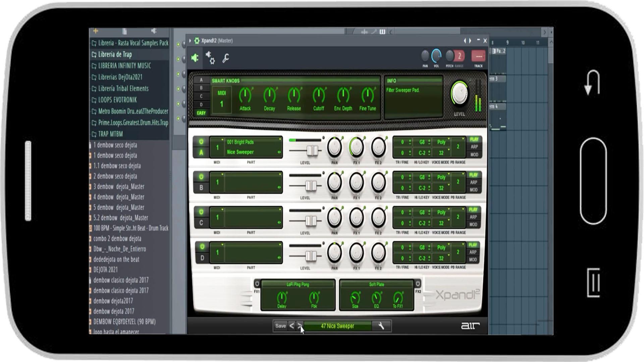The image size is (644, 362).
Task: Go to previous preset beside Save button
Action: click(292, 326)
